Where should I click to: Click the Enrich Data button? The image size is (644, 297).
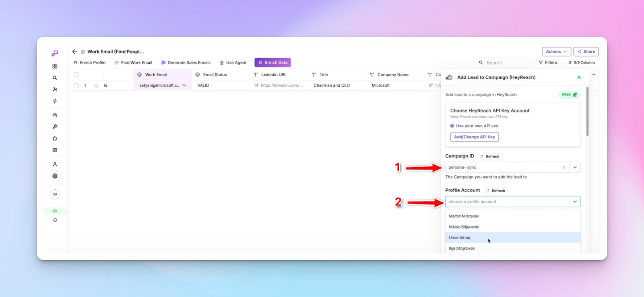(272, 62)
